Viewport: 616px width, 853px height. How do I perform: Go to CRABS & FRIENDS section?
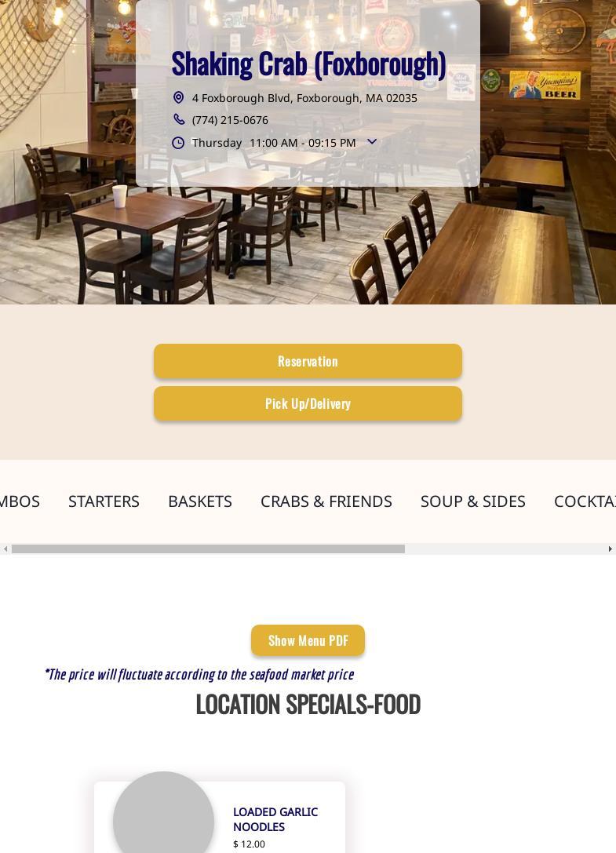[x=326, y=501]
